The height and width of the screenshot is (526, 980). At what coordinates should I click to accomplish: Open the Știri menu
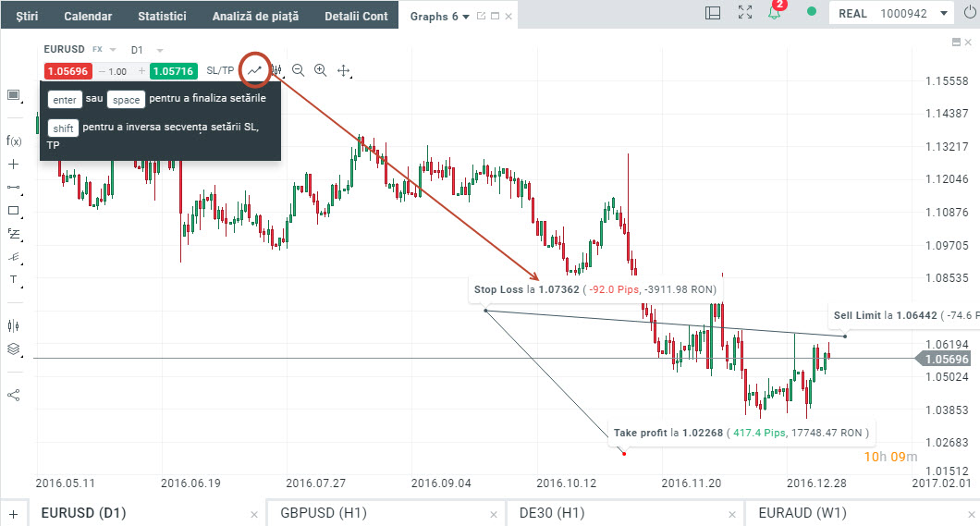tap(27, 17)
